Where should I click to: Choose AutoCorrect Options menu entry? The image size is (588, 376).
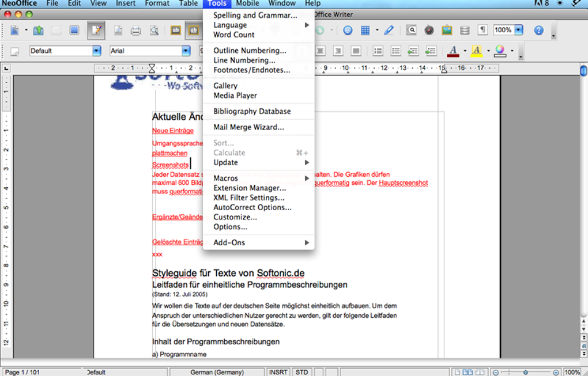[258, 207]
